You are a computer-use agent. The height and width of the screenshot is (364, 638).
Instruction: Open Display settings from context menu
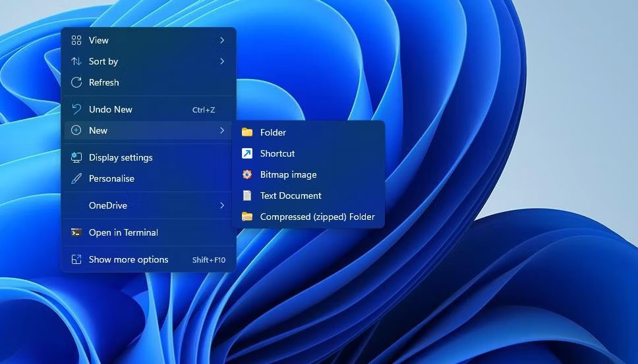pyautogui.click(x=121, y=157)
